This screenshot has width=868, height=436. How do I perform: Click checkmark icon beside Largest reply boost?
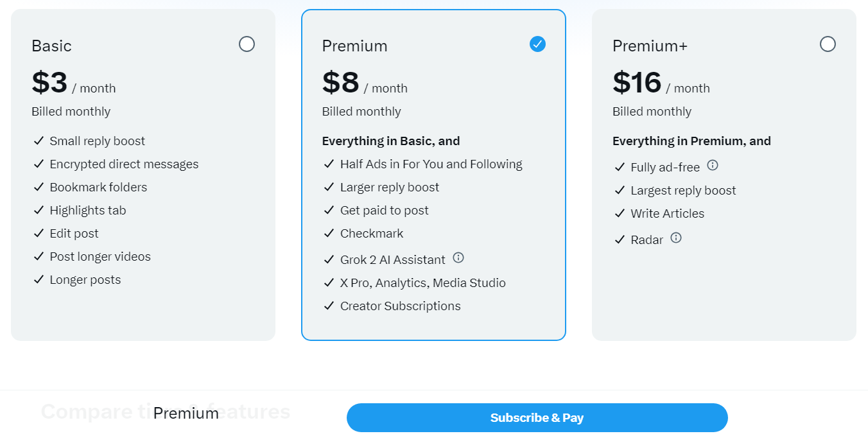620,190
